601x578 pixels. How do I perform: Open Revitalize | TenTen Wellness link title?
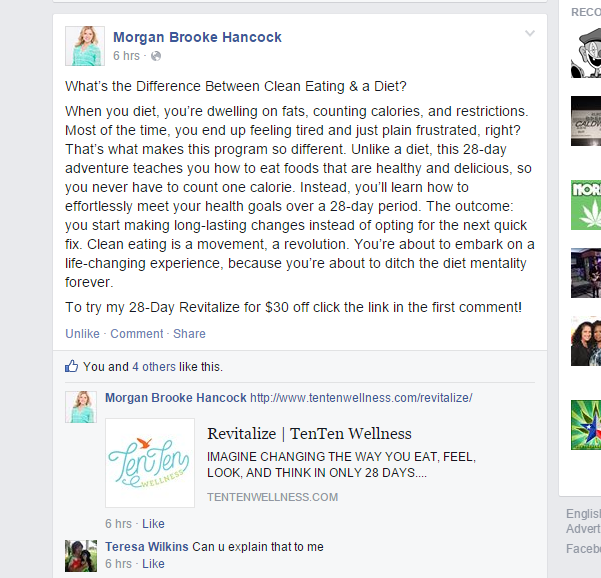309,434
